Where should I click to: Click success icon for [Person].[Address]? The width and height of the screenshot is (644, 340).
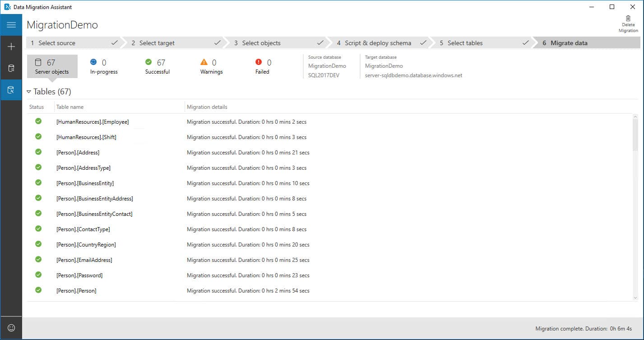click(38, 152)
